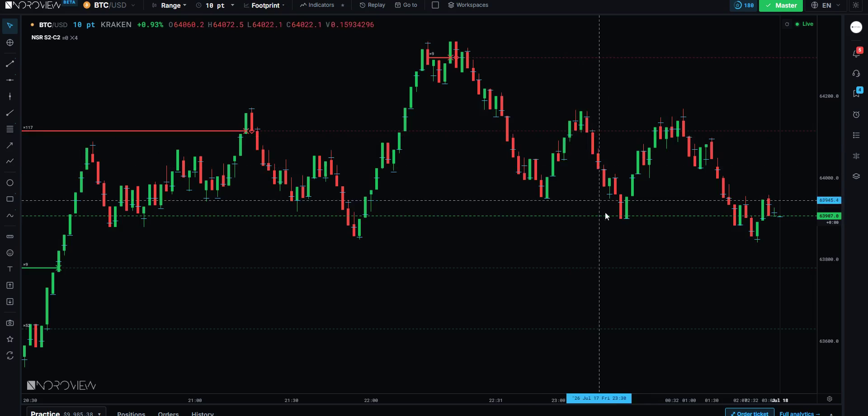Click the Go to button
The width and height of the screenshot is (868, 416).
click(x=406, y=5)
